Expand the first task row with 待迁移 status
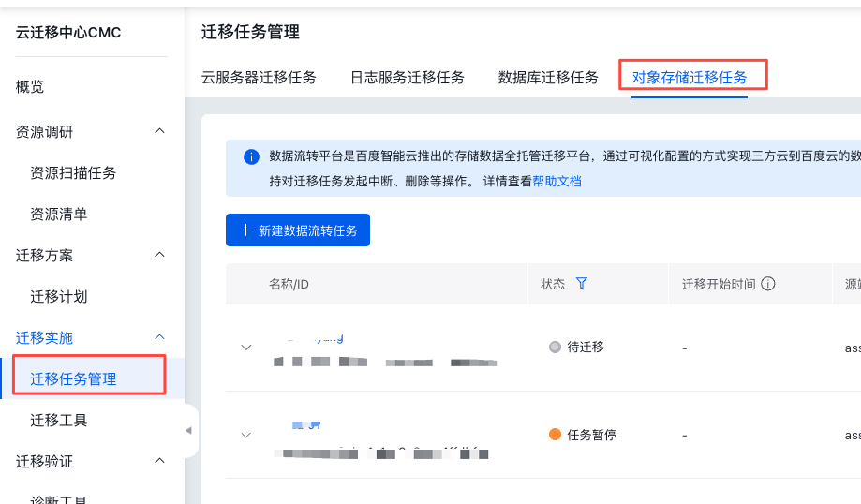861x504 pixels. point(246,347)
